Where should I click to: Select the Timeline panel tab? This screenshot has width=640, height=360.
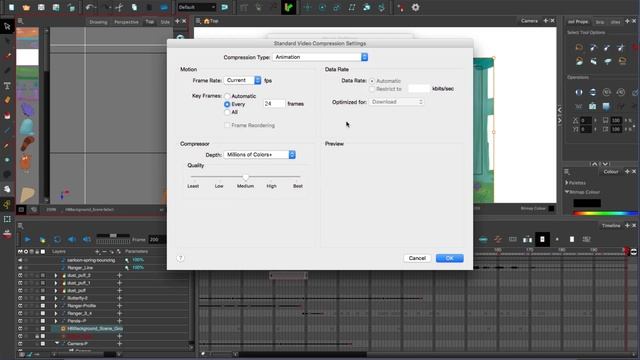(x=611, y=226)
